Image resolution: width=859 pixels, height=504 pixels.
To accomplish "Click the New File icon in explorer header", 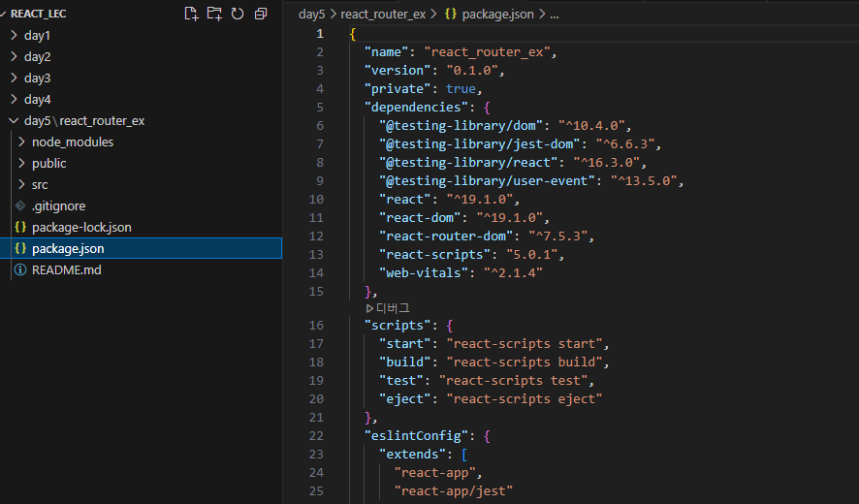I will pos(191,14).
